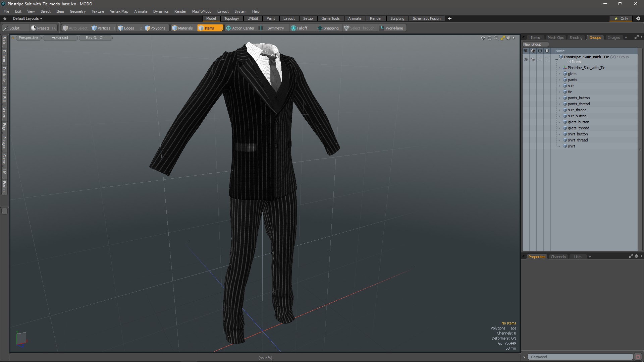Open Action Center options

pos(240,28)
